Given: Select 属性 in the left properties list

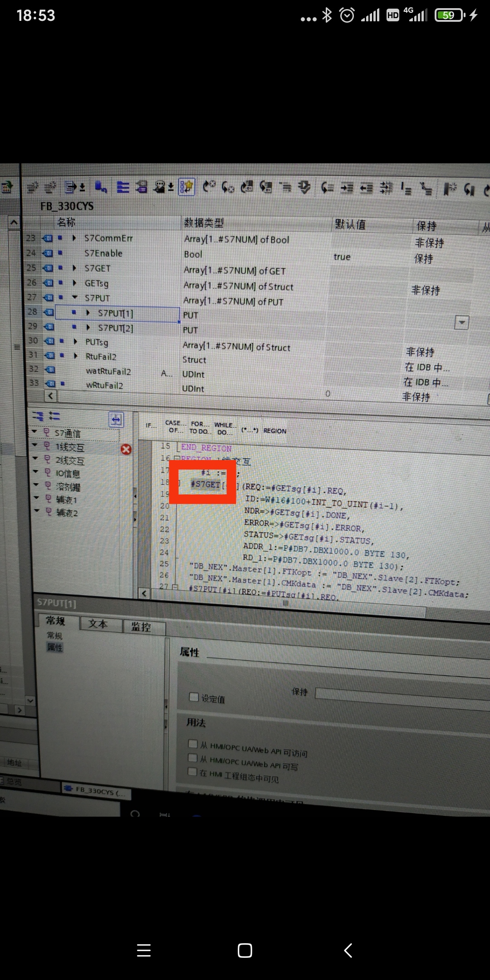Looking at the screenshot, I should tap(55, 647).
